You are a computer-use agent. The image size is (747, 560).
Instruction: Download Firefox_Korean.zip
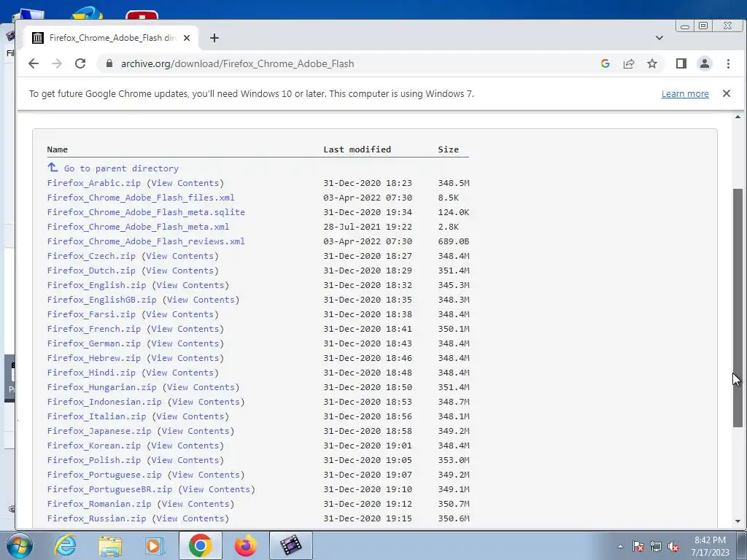coord(94,446)
